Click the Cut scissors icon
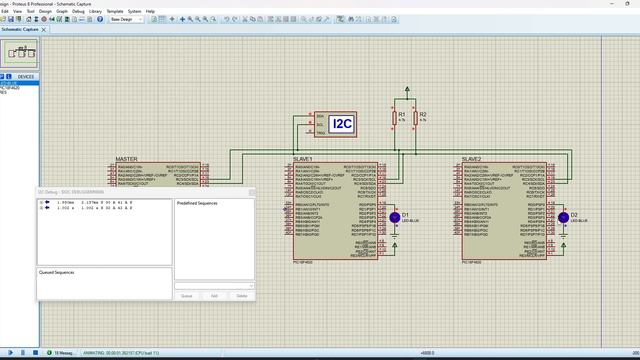Screen dimensions: 640x360 click(245, 19)
